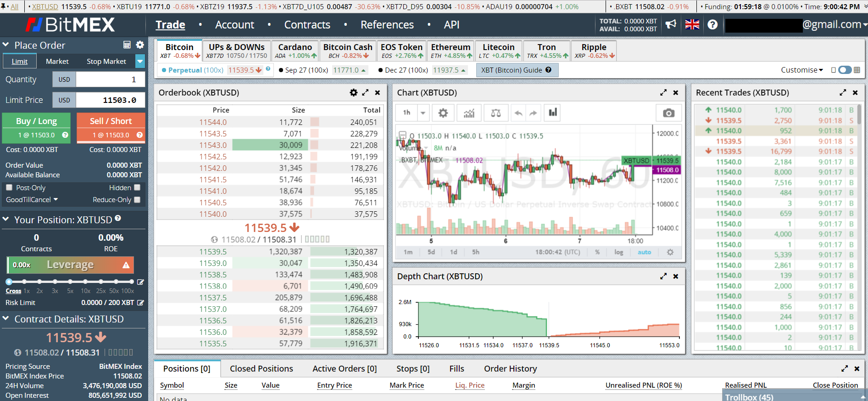Open XBT (Bitcoin) Guide
The height and width of the screenshot is (401, 868).
click(517, 70)
